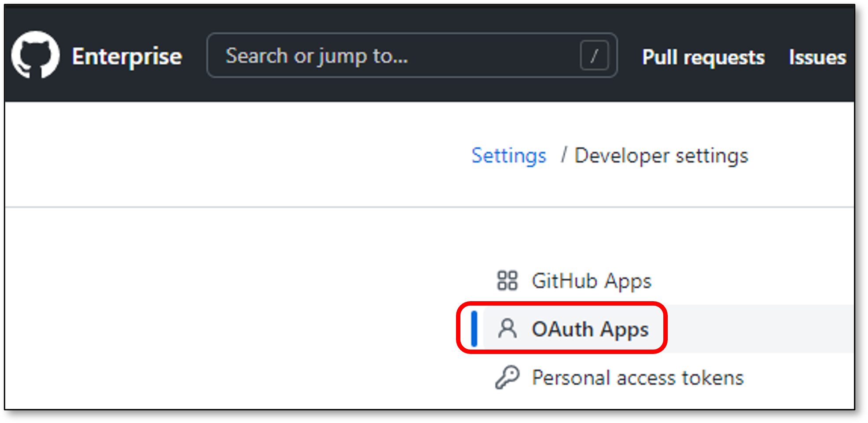This screenshot has height=423, width=868.
Task: Select GitHub Apps in the sidebar
Action: (574, 281)
